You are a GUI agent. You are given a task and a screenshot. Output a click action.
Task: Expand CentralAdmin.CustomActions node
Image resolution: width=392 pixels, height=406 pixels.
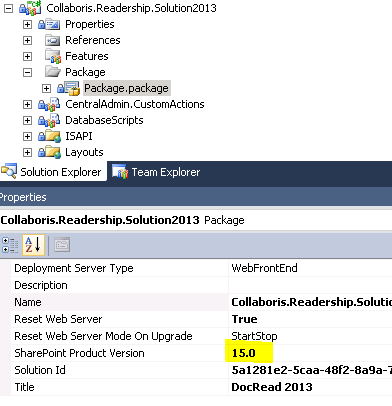pyautogui.click(x=27, y=104)
